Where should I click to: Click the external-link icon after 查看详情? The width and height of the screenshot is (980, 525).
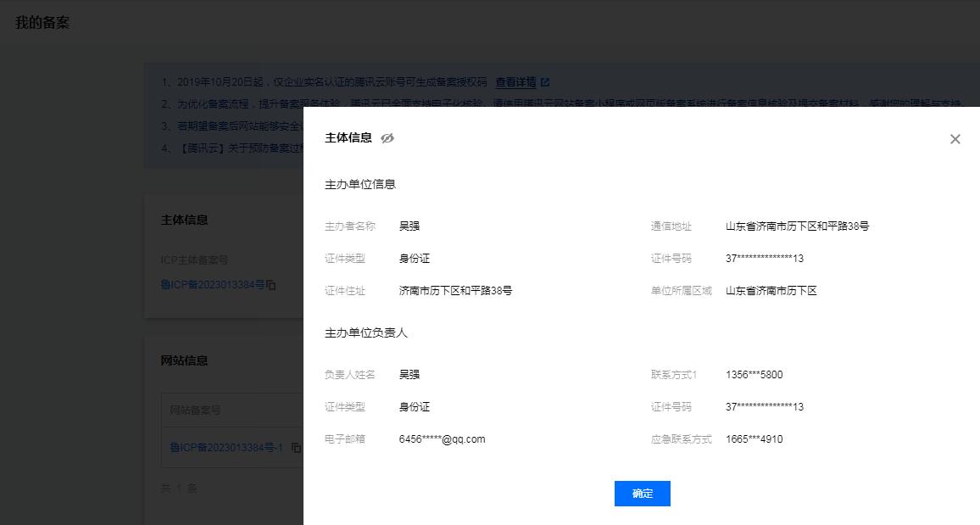[x=545, y=82]
